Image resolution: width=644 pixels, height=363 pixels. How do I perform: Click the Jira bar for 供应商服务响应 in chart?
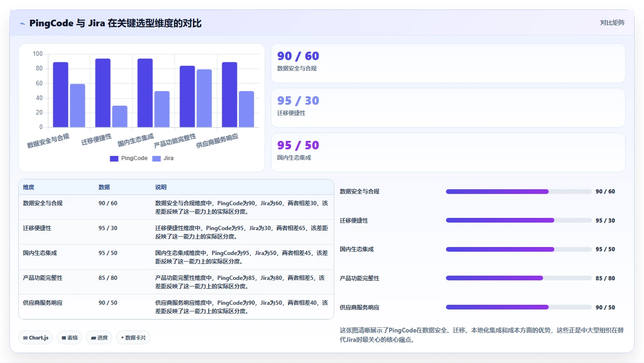[x=246, y=109]
